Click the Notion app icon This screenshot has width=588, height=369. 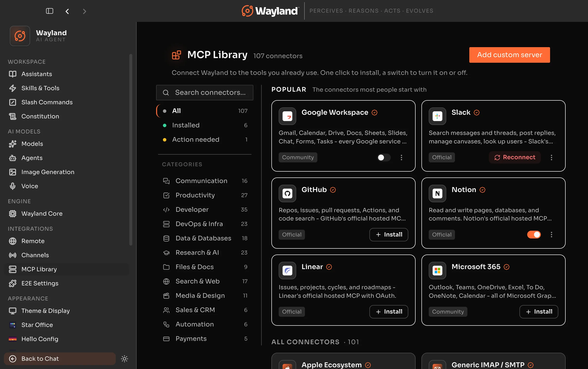click(x=437, y=193)
